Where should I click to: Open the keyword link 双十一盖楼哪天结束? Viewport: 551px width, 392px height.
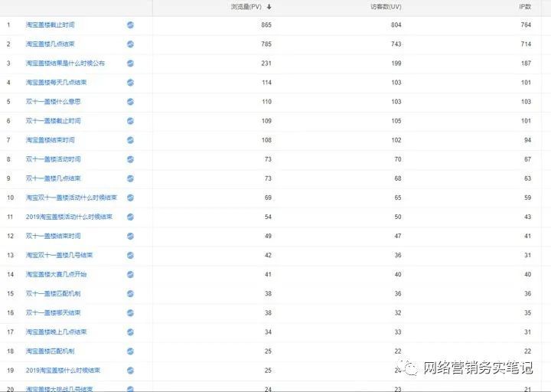point(53,313)
